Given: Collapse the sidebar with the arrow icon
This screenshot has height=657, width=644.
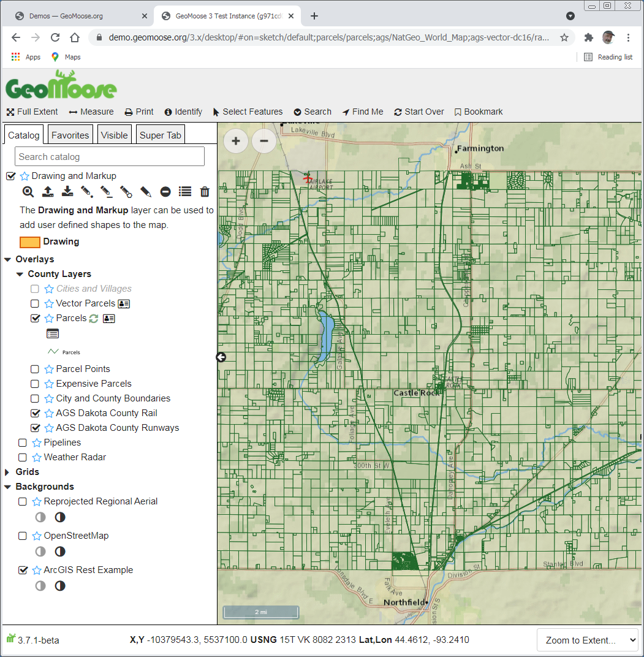Looking at the screenshot, I should point(221,357).
